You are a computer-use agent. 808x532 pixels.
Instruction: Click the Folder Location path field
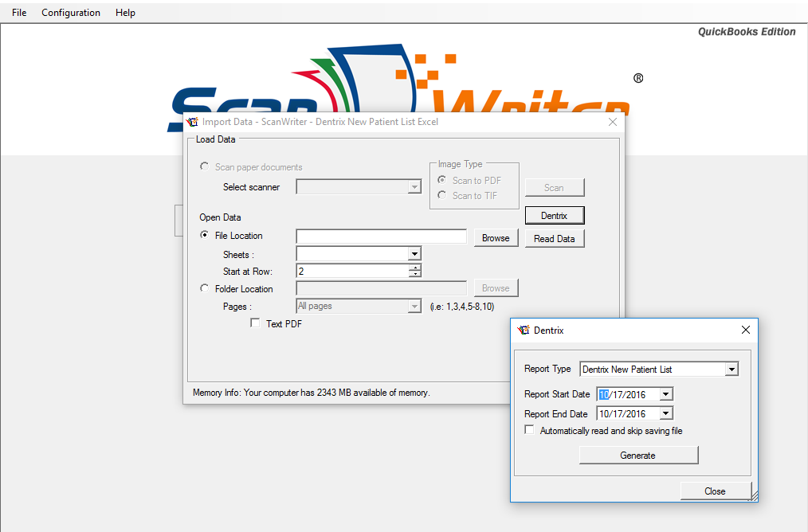(x=382, y=288)
